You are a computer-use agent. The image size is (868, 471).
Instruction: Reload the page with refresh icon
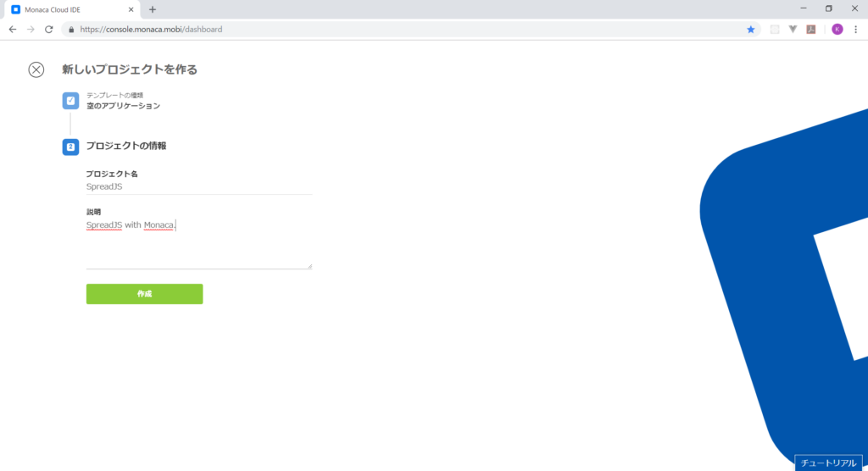(48, 30)
